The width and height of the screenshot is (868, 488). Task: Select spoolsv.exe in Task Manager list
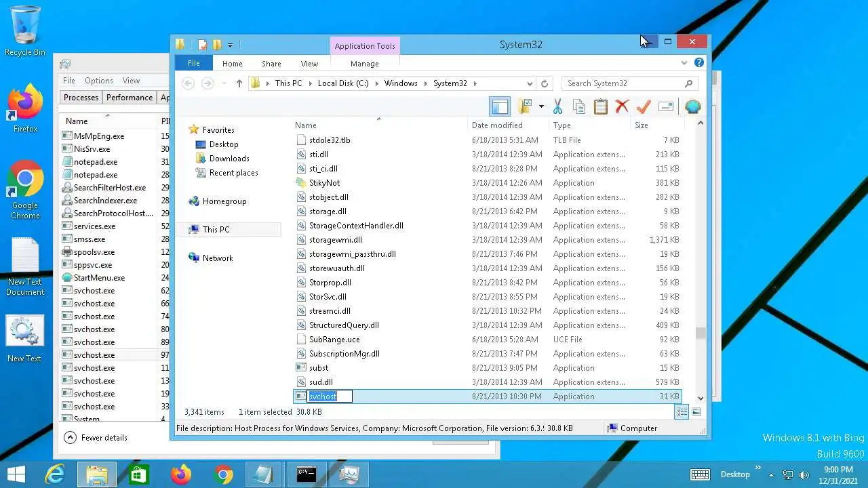coord(94,252)
